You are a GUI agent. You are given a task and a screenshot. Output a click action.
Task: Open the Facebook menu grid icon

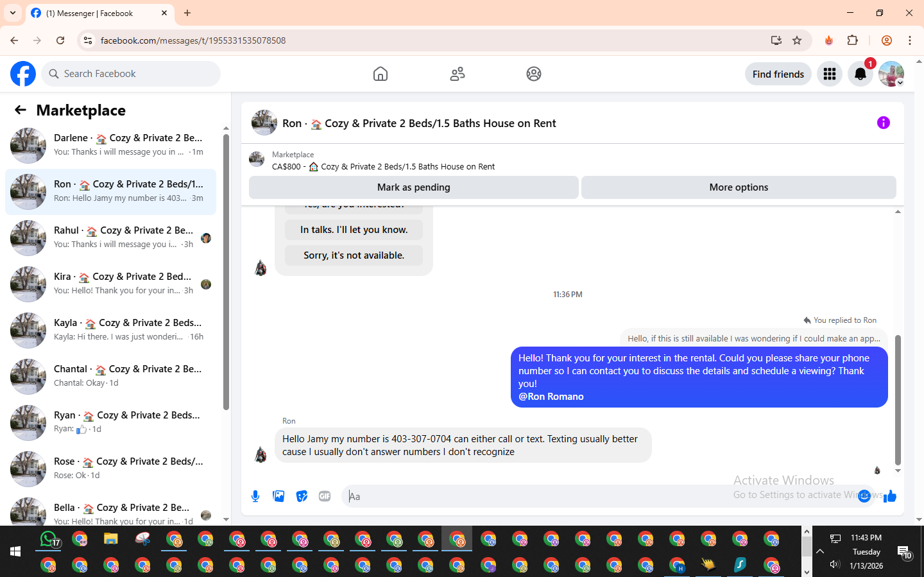tap(830, 74)
